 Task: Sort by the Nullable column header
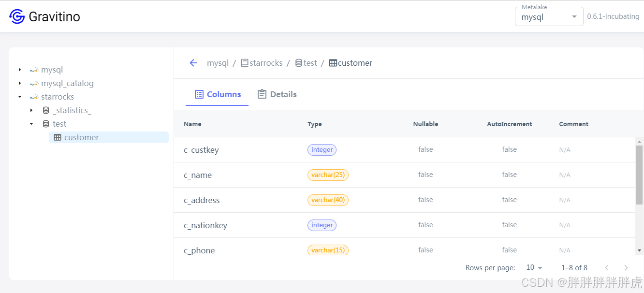[x=425, y=124]
